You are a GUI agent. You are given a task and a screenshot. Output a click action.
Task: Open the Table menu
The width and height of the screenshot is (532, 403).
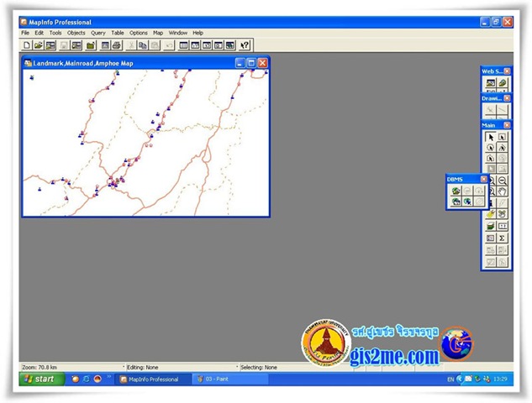(118, 33)
